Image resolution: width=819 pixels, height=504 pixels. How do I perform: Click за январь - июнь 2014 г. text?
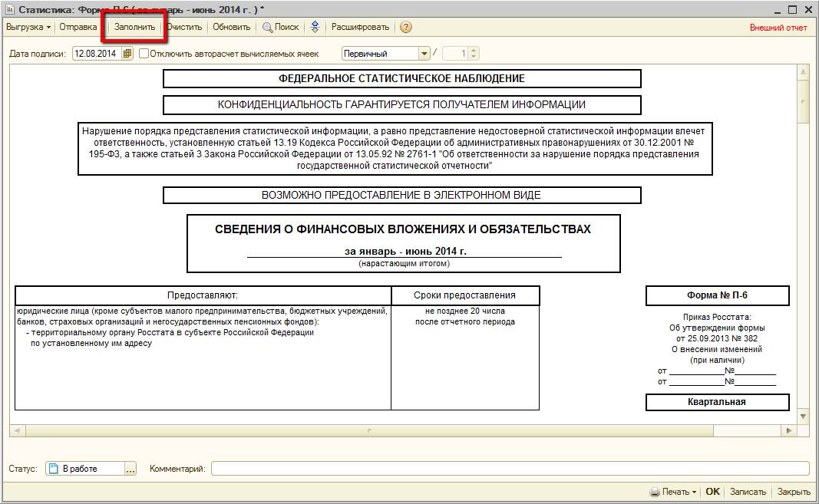click(405, 251)
